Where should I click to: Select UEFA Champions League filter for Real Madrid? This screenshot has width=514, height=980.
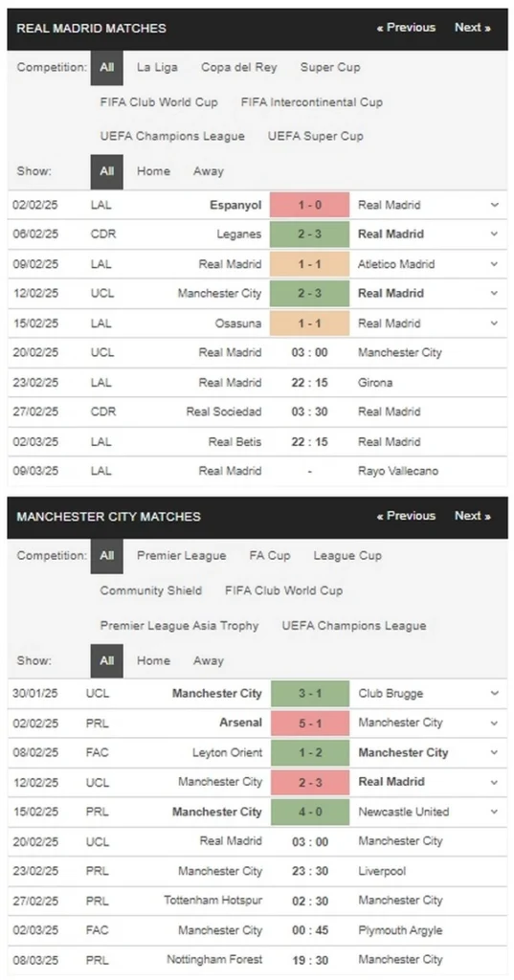pyautogui.click(x=172, y=136)
